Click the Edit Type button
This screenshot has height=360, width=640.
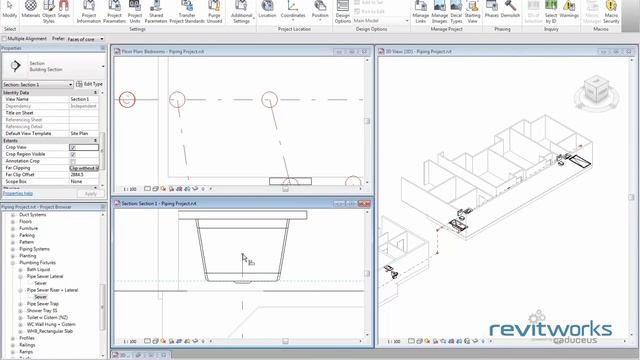click(x=90, y=84)
